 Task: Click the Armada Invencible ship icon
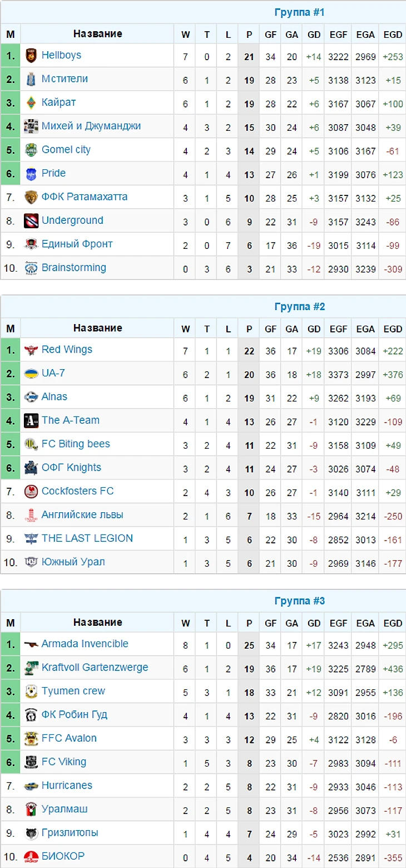tap(31, 644)
